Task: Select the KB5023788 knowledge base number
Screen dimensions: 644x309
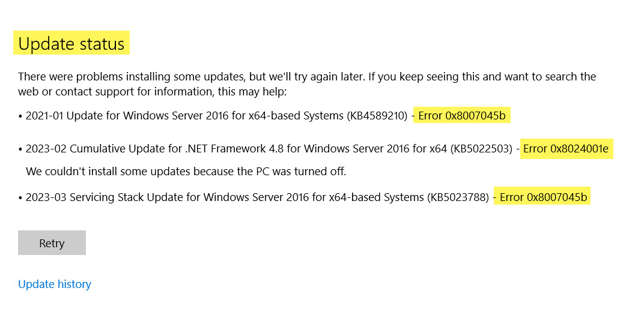Action: tap(458, 197)
